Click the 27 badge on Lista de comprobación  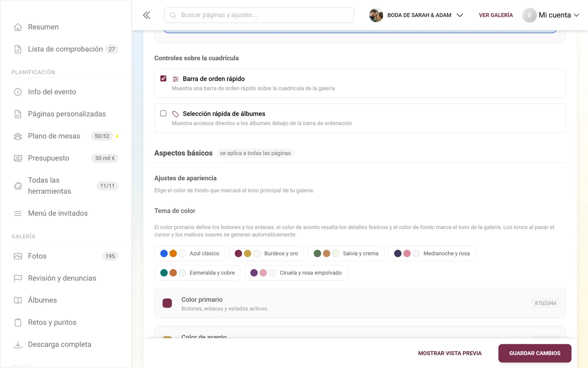(112, 49)
